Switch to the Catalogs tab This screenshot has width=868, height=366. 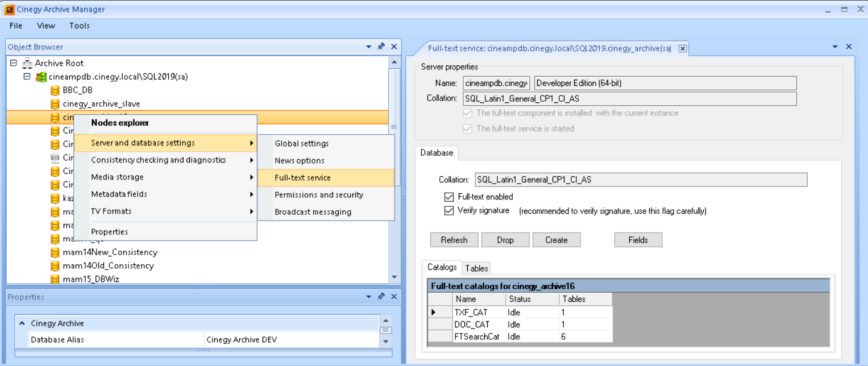tap(442, 267)
